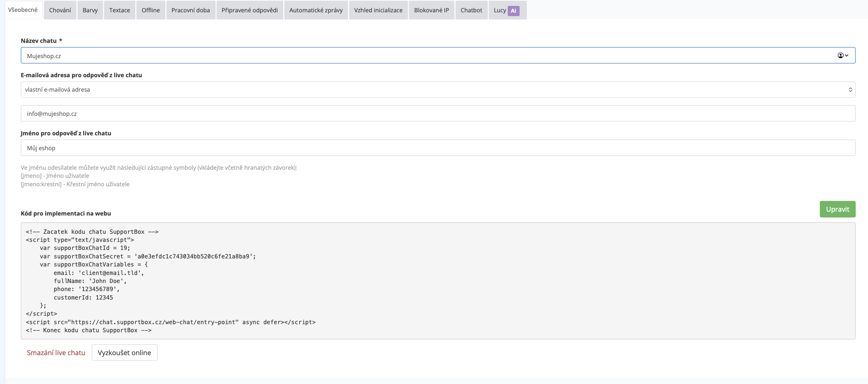Edit the info@mujeshop.cz e-mail field
This screenshot has height=384, width=868.
click(x=438, y=114)
